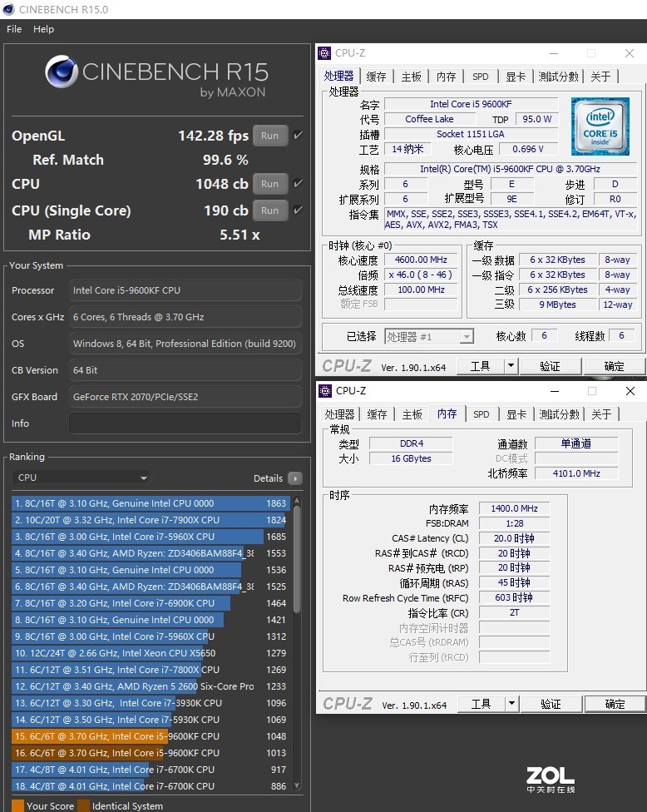Click the Processor field in Your System

click(185, 290)
